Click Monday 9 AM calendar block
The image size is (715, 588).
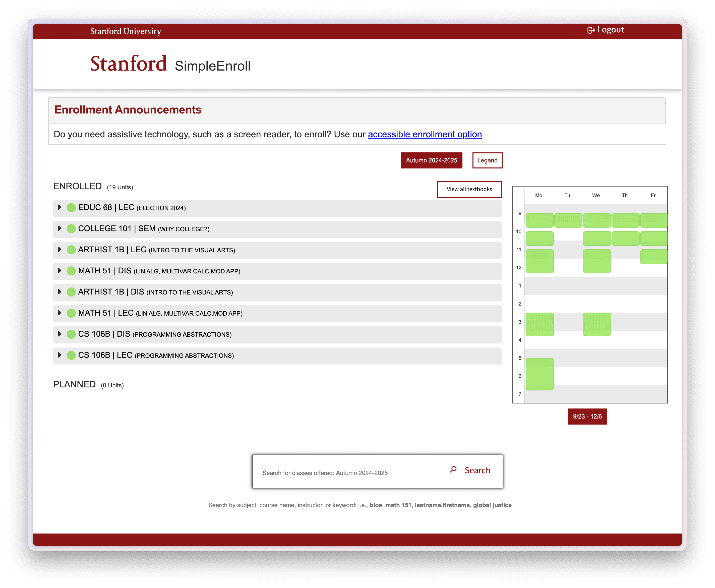(x=540, y=220)
